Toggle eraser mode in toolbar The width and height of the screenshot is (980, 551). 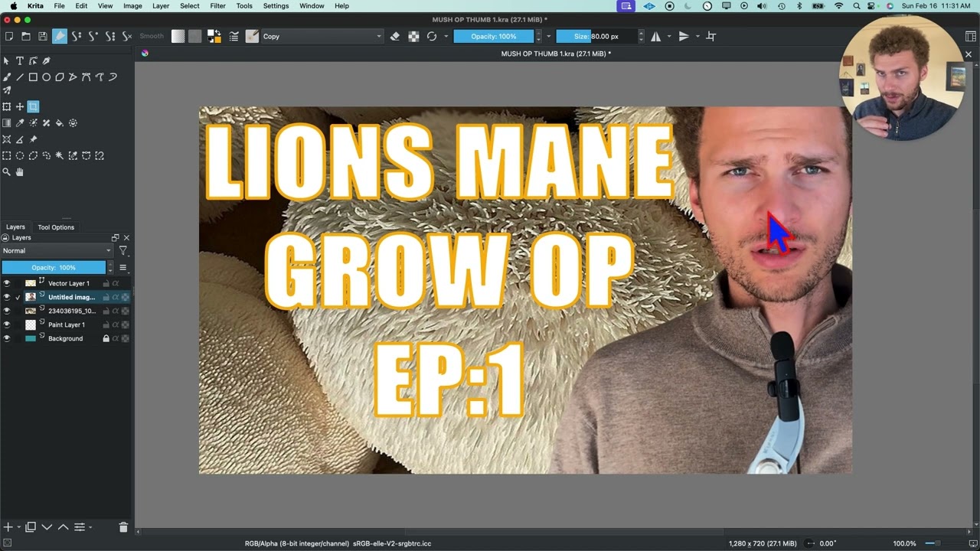395,36
